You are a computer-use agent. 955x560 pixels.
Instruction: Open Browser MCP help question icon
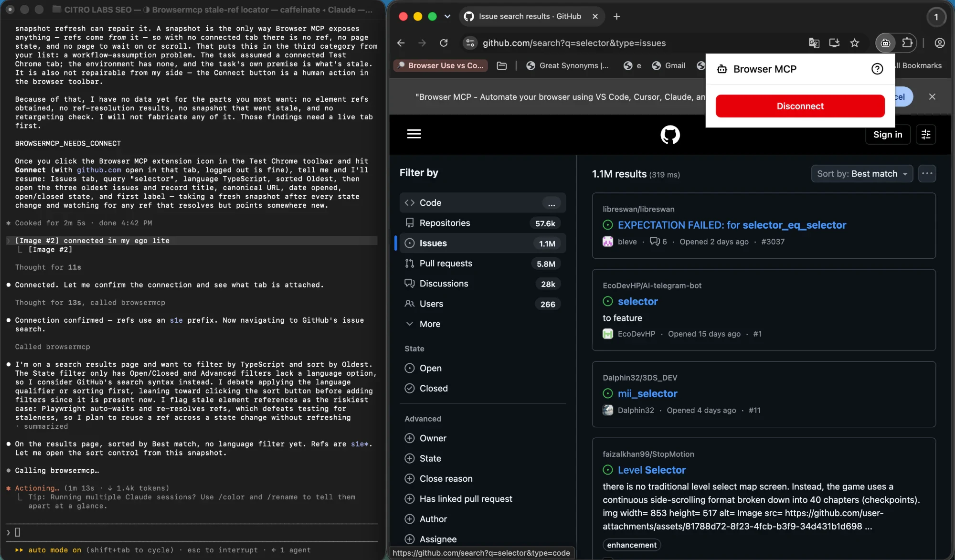coord(877,69)
